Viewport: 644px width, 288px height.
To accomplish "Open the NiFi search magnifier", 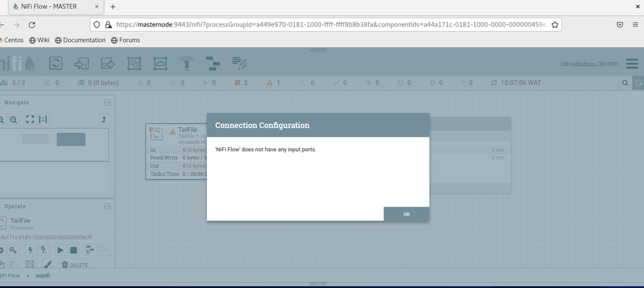I will pyautogui.click(x=625, y=83).
